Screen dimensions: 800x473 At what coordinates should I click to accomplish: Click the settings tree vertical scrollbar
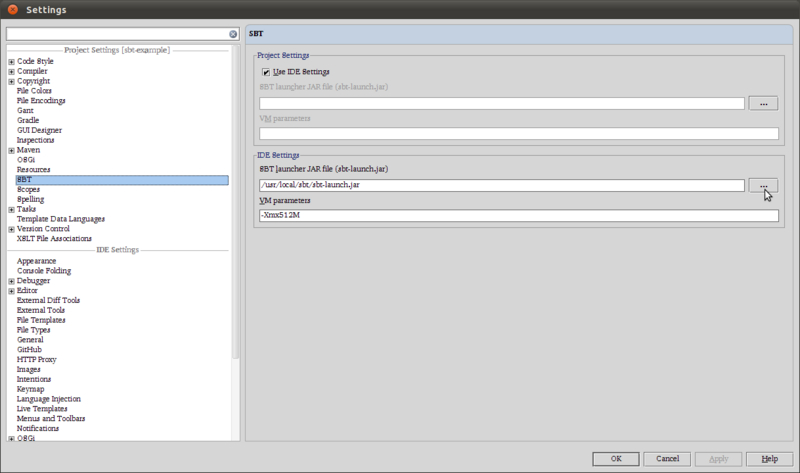[x=235, y=203]
